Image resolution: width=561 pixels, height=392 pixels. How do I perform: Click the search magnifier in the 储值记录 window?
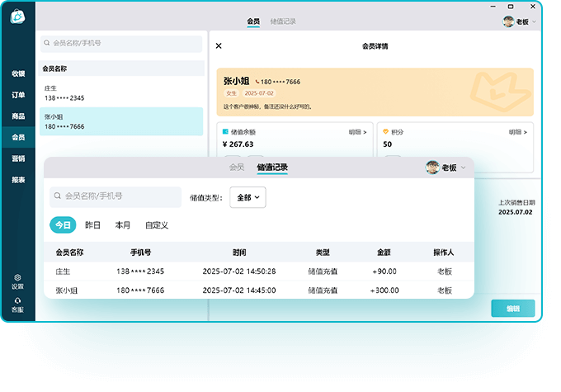point(57,196)
